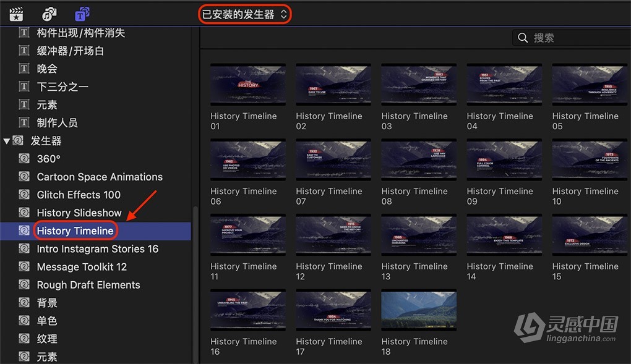
Task: Click the generator icon beside 纹理
Action: click(24, 338)
